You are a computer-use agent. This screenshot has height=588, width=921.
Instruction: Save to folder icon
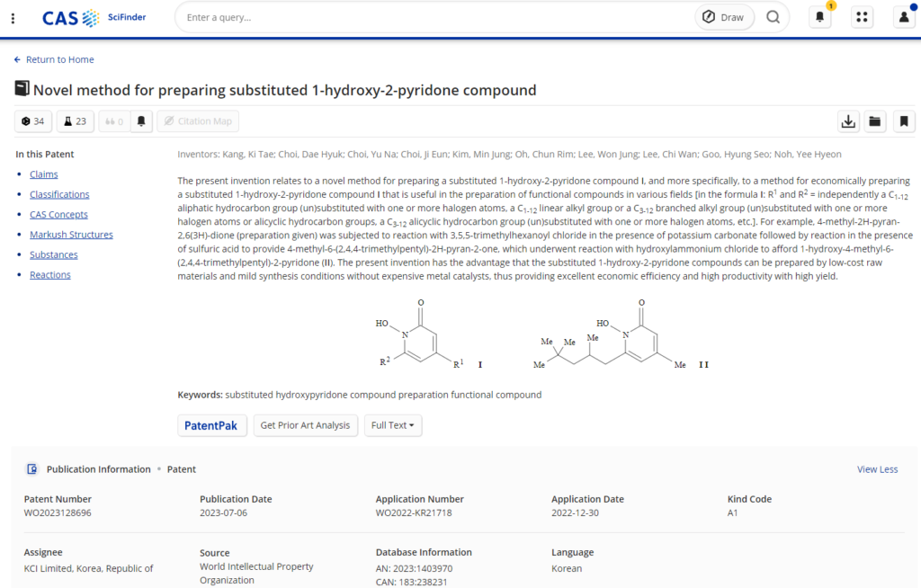coord(875,121)
